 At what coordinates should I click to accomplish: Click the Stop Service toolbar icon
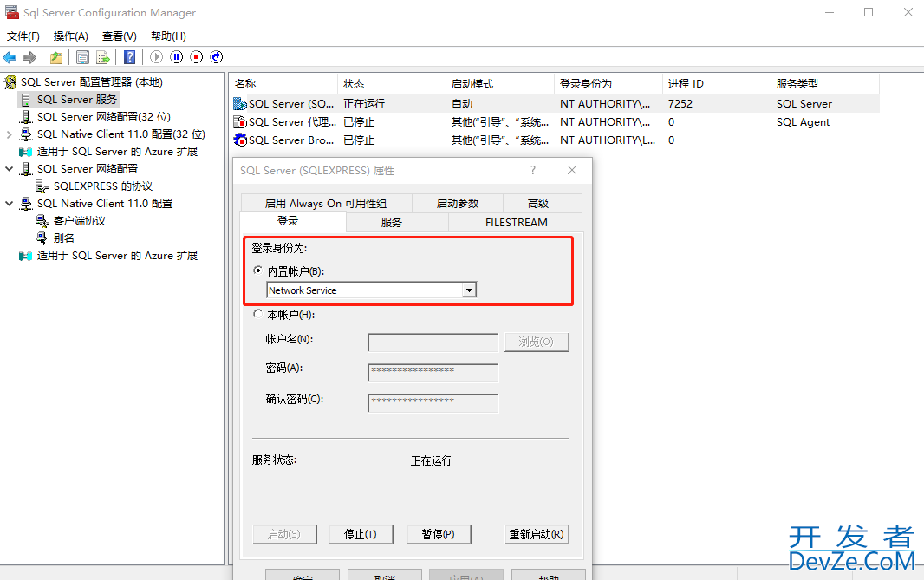(197, 57)
